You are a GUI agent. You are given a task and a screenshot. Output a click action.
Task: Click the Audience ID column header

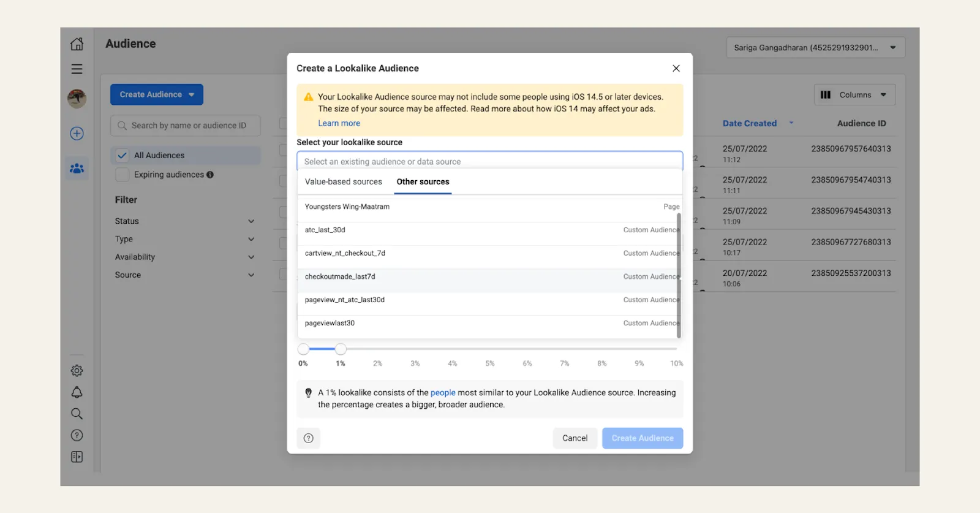pyautogui.click(x=861, y=123)
